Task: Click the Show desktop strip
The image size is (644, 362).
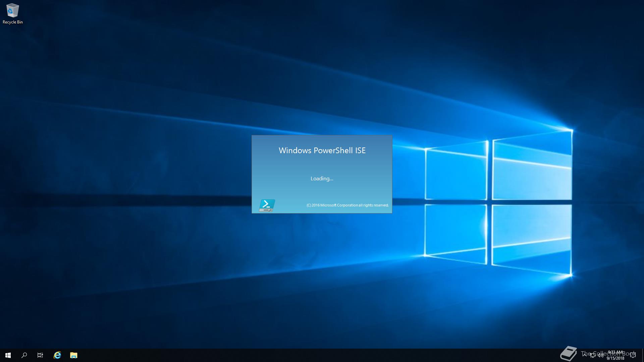Action: (643, 355)
